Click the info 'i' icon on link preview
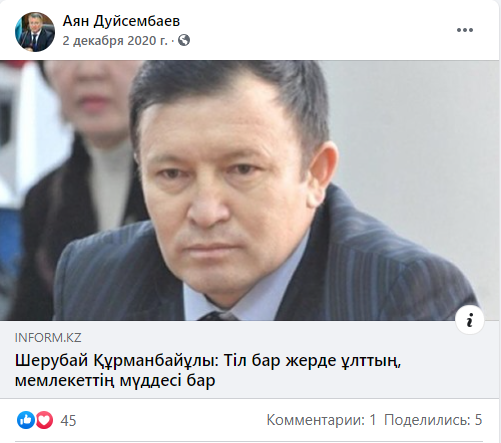 click(x=470, y=320)
